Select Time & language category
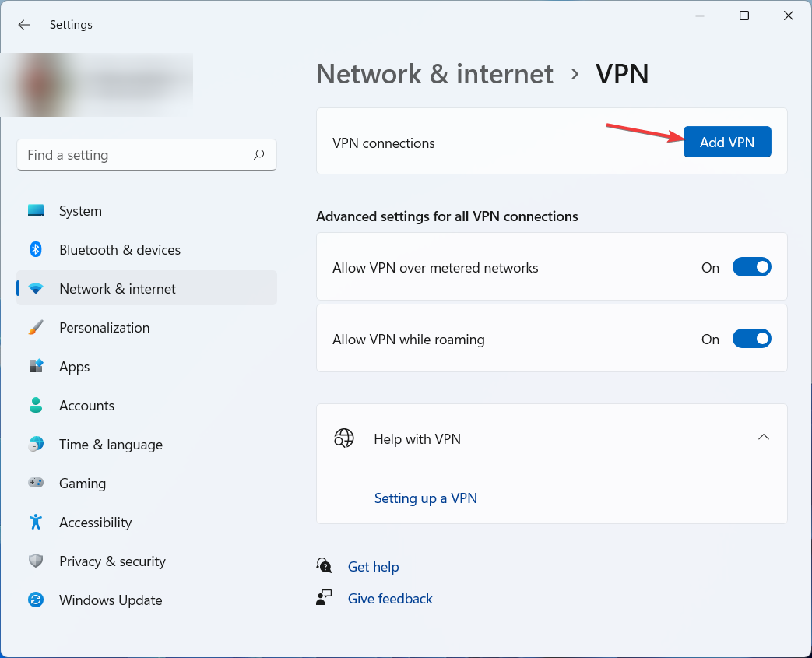Image resolution: width=812 pixels, height=658 pixels. [111, 445]
